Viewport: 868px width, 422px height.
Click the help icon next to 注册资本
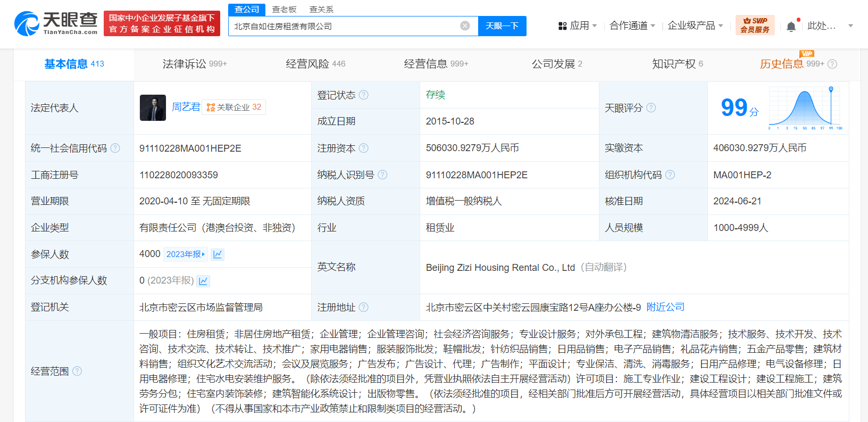(x=364, y=148)
